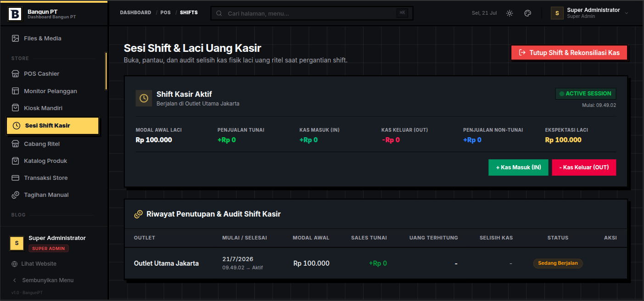644x301 pixels.
Task: Click the Cabang Ritel store icon
Action: coord(16,144)
